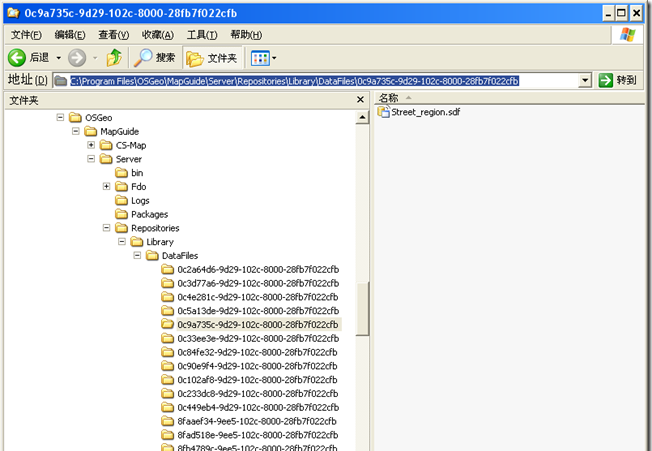Image resolution: width=652 pixels, height=451 pixels.
Task: Open the 文件(F) menu
Action: pyautogui.click(x=26, y=35)
